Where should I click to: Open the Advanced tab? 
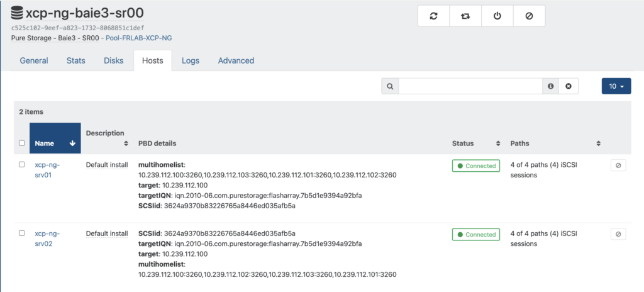coord(236,61)
